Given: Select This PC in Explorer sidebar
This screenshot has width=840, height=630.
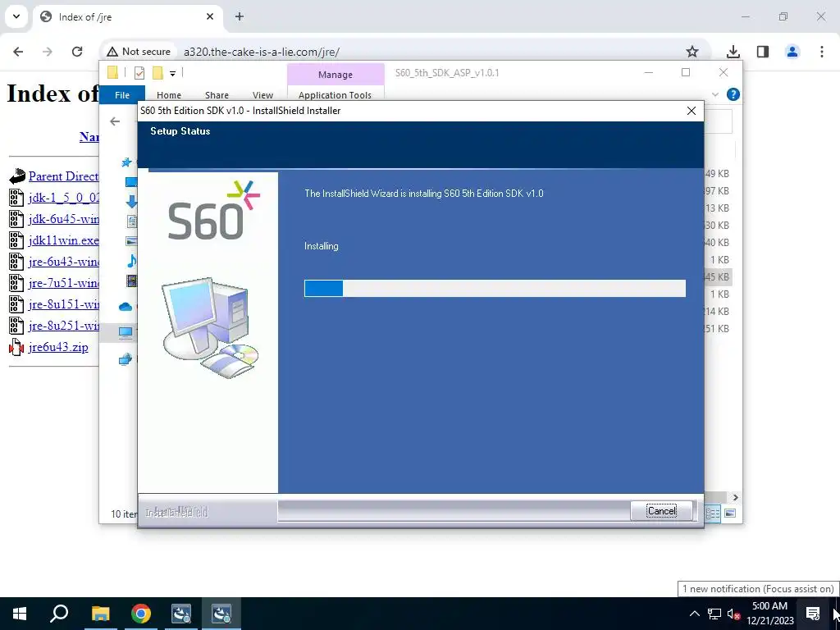Looking at the screenshot, I should (x=126, y=333).
